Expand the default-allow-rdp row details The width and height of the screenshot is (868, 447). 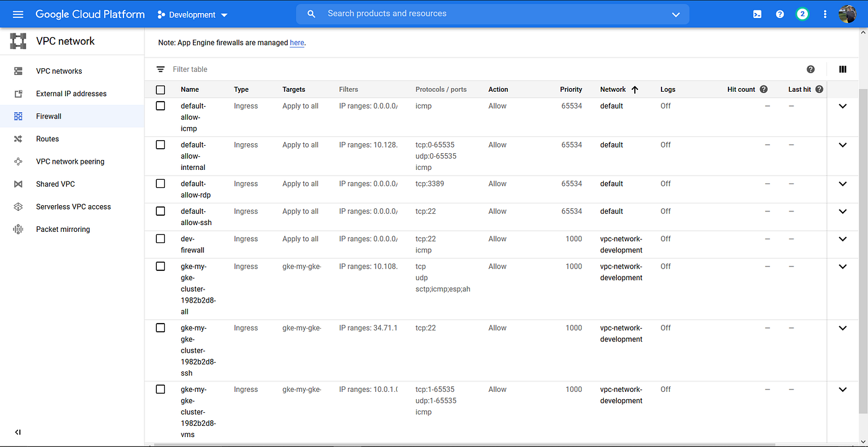click(x=843, y=184)
